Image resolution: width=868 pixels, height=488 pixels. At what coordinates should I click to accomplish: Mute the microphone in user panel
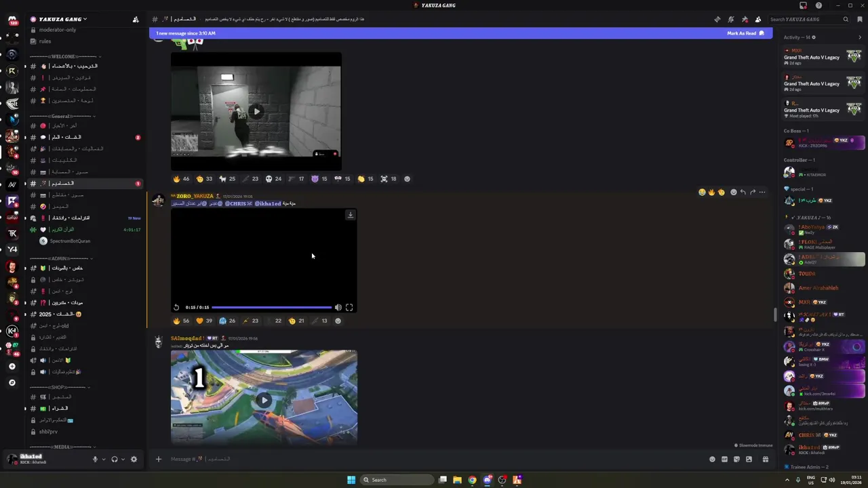pyautogui.click(x=95, y=459)
